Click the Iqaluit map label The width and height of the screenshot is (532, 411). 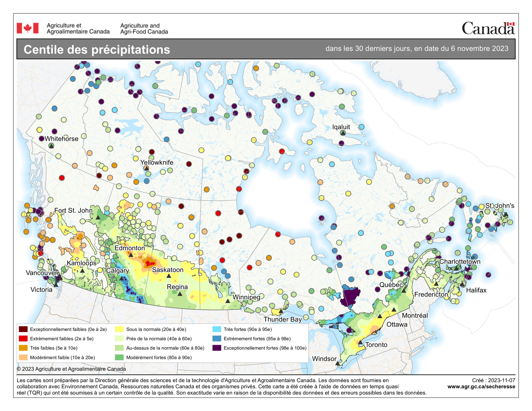point(341,127)
